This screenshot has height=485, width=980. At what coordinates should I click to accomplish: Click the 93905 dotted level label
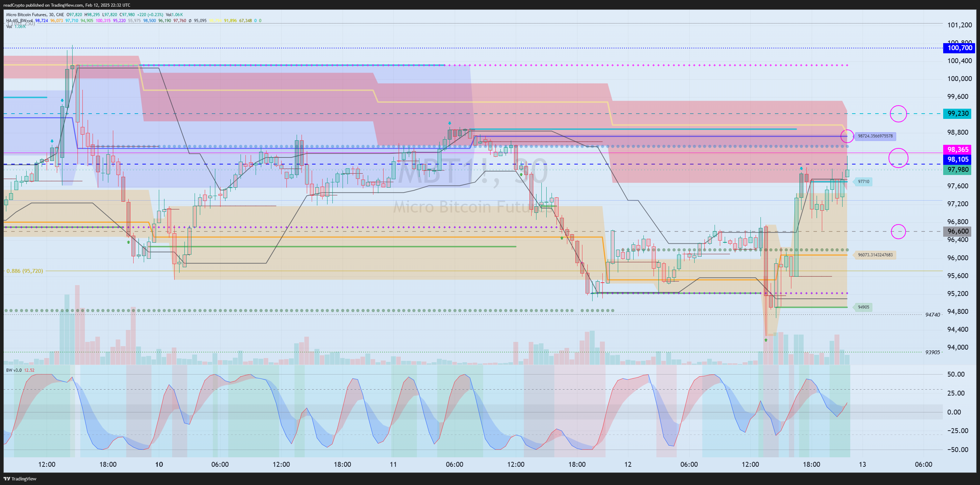(x=932, y=352)
